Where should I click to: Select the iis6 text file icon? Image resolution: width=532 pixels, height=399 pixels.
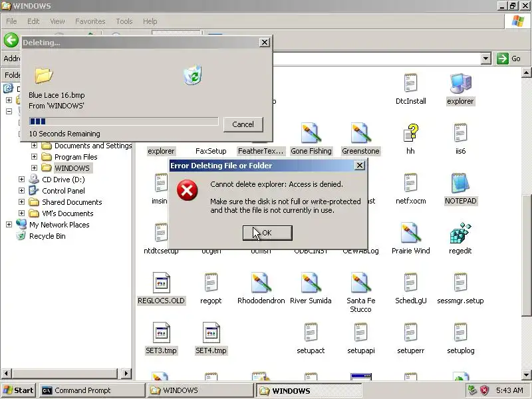tap(460, 132)
